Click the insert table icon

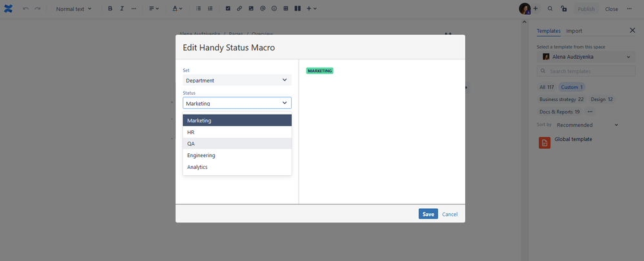(x=286, y=8)
